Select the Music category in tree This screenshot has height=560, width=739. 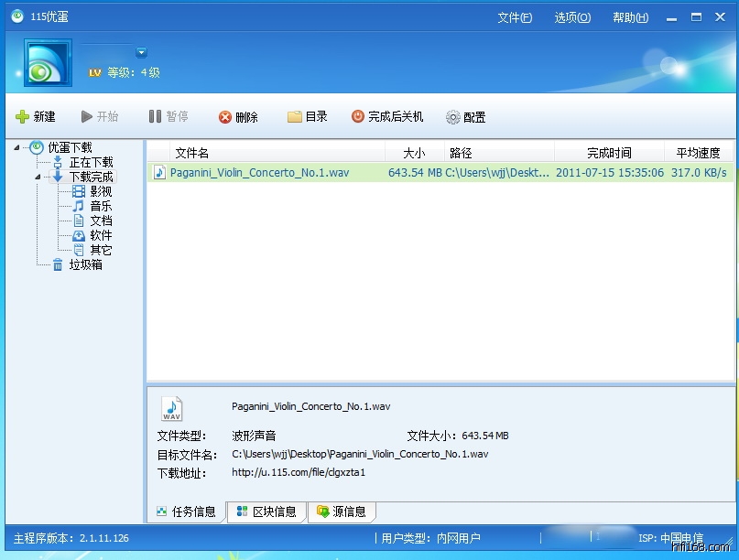[x=100, y=206]
